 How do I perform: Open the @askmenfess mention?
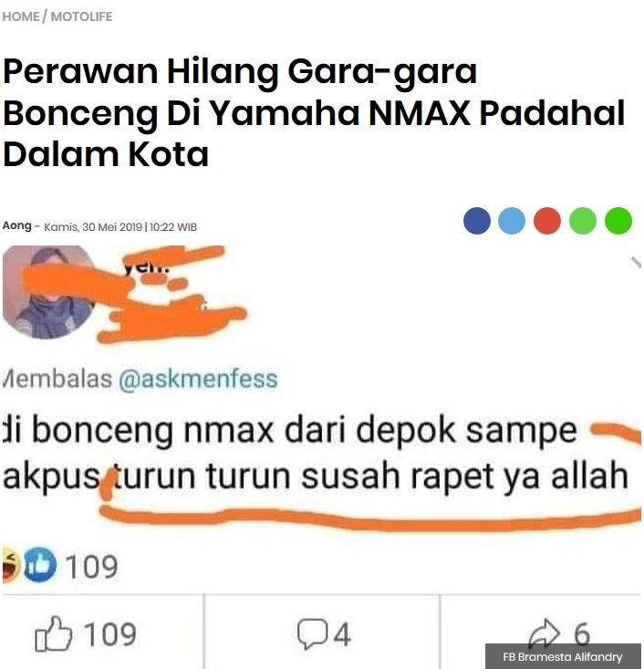198,379
